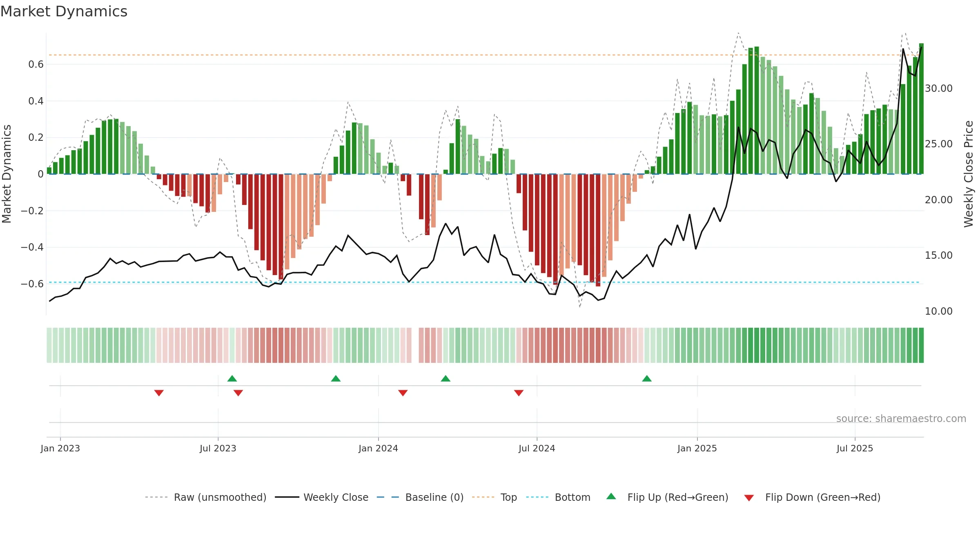Click the Weekly Close legend entry
980x551 pixels.
tap(322, 497)
